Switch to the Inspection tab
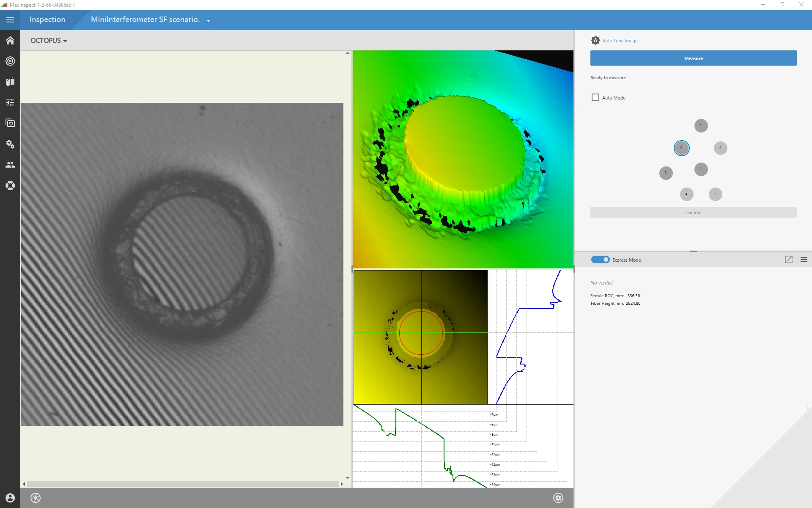 click(x=47, y=19)
